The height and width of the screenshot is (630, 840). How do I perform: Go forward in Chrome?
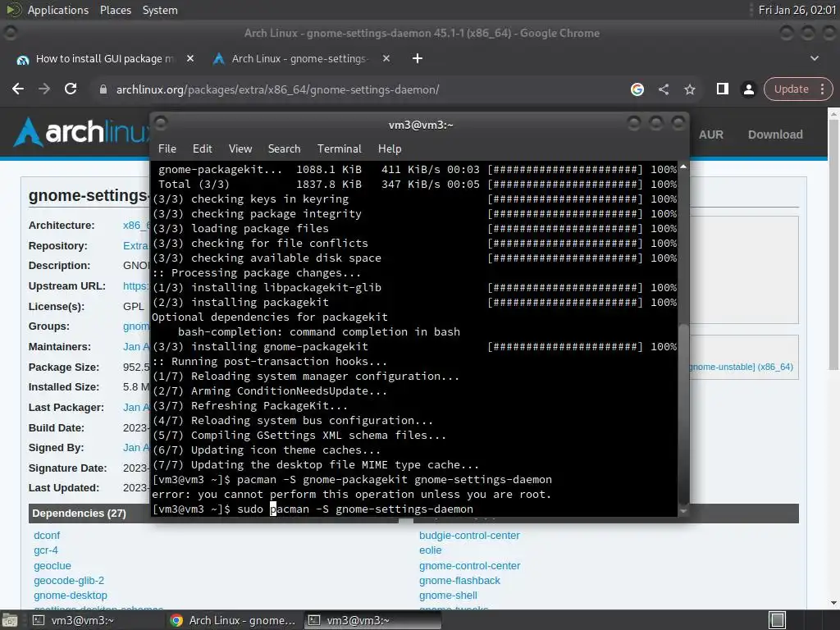point(44,89)
